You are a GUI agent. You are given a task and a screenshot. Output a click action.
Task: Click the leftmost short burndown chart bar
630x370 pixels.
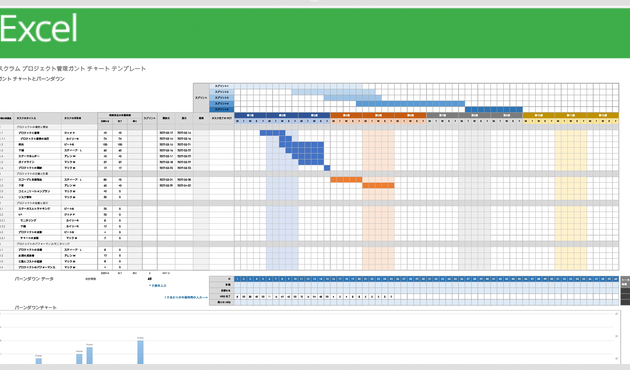pos(39,361)
